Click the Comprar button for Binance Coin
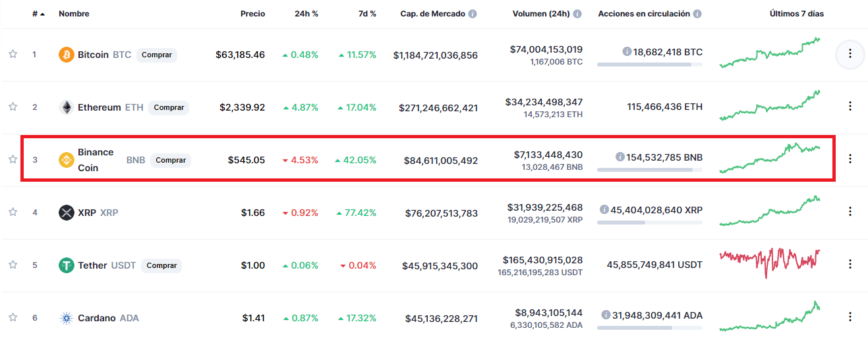The image size is (868, 343). point(171,160)
